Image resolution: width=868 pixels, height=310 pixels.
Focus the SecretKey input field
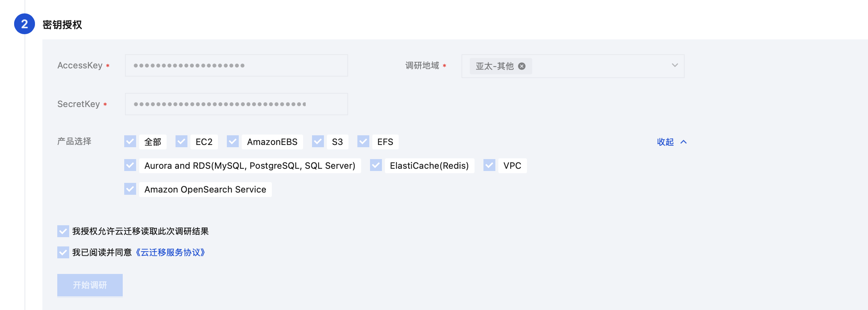click(236, 104)
